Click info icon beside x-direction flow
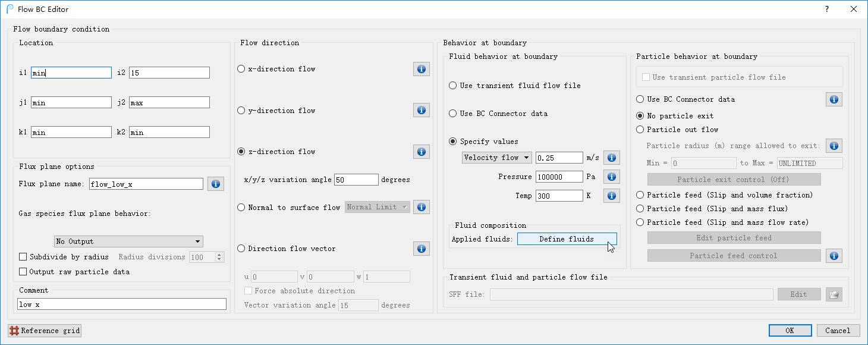The height and width of the screenshot is (345, 868). 421,69
